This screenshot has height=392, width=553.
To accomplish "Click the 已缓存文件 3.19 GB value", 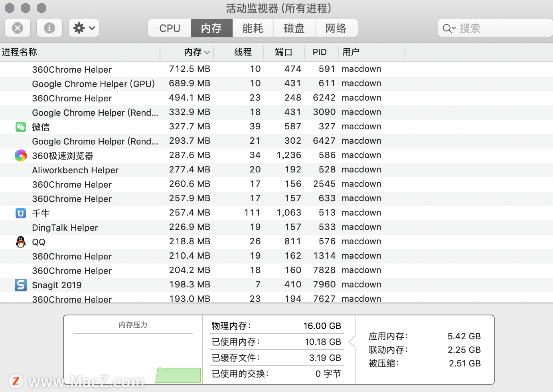I will tap(325, 358).
